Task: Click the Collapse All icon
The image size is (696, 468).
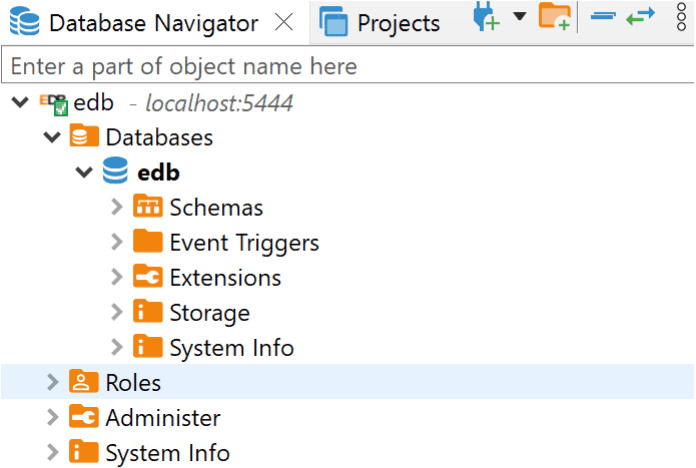Action: [x=602, y=16]
